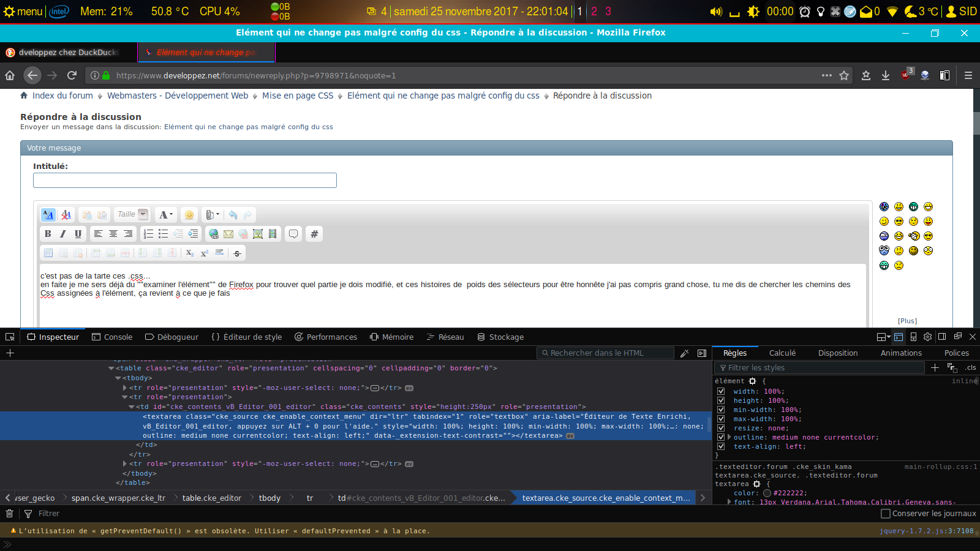Open devtools settings gear icon
The image size is (980, 551).
pos(927,337)
